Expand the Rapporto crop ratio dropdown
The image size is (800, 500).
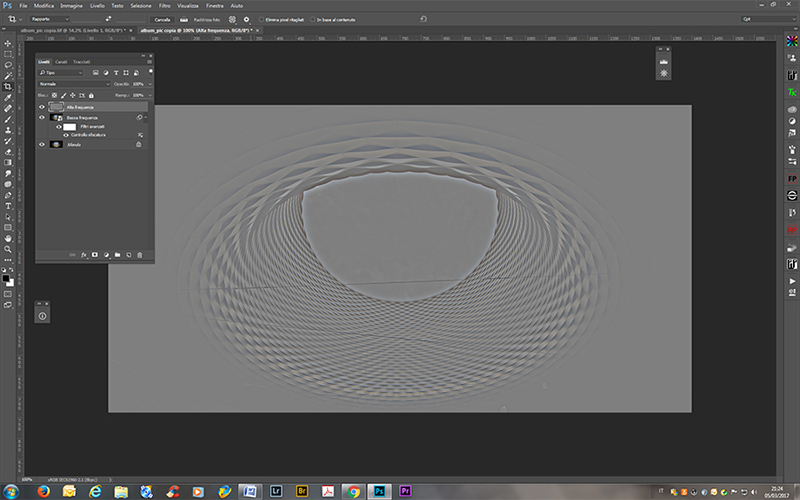tap(52, 19)
